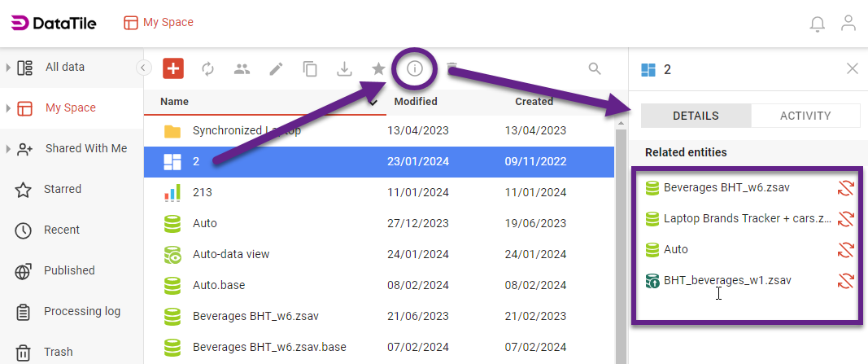Expand the Shared With Me arrow
Image resolution: width=868 pixels, height=364 pixels.
coord(8,149)
